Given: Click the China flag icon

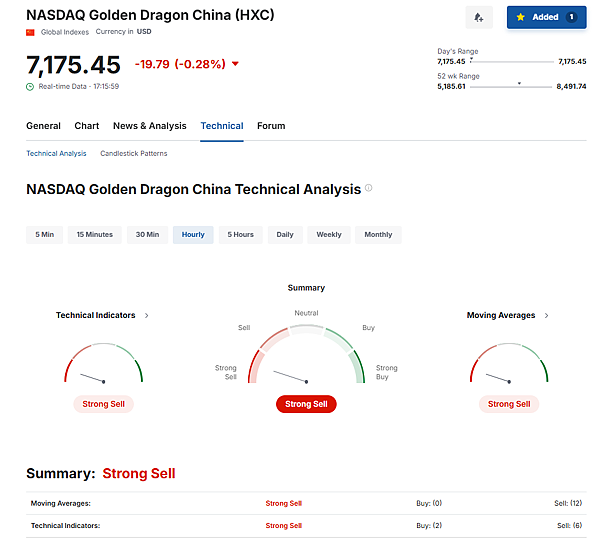Looking at the screenshot, I should (x=30, y=32).
